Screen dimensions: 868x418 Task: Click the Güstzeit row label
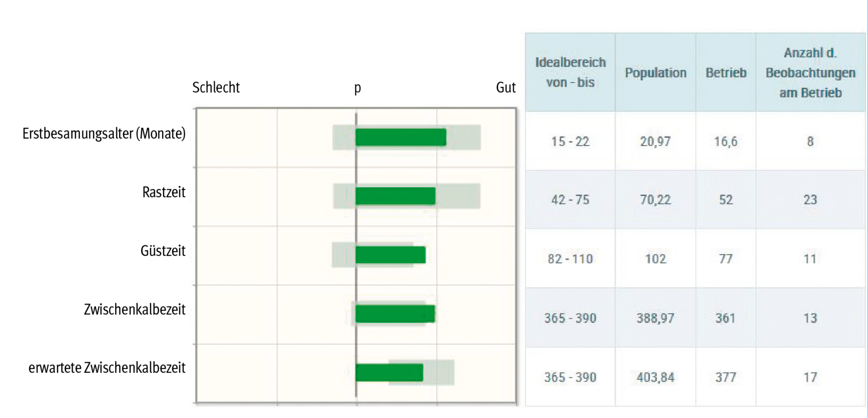163,251
